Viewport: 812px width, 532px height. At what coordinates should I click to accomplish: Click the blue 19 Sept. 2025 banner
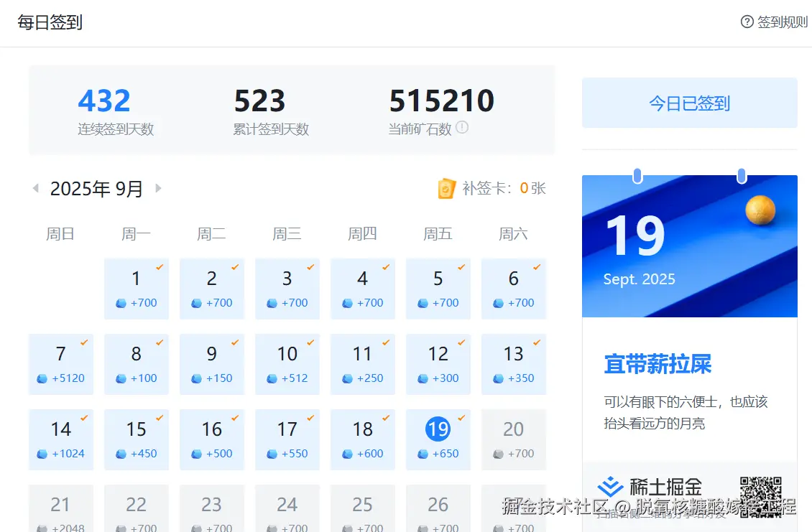tap(689, 246)
